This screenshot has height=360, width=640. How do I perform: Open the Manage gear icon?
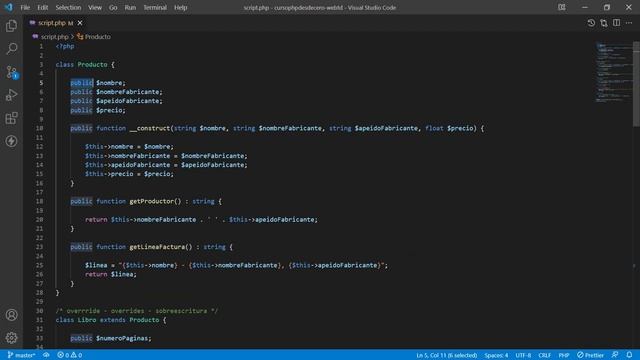[11, 338]
